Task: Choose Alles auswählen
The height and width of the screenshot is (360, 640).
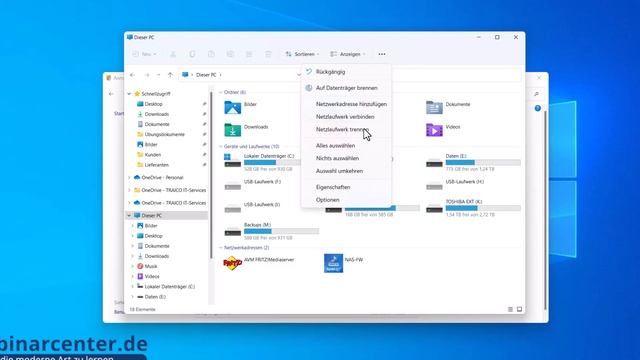Action: tap(346, 146)
